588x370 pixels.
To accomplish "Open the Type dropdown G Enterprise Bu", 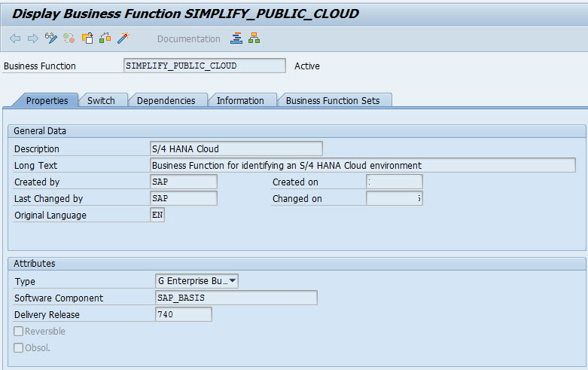I will tap(197, 280).
